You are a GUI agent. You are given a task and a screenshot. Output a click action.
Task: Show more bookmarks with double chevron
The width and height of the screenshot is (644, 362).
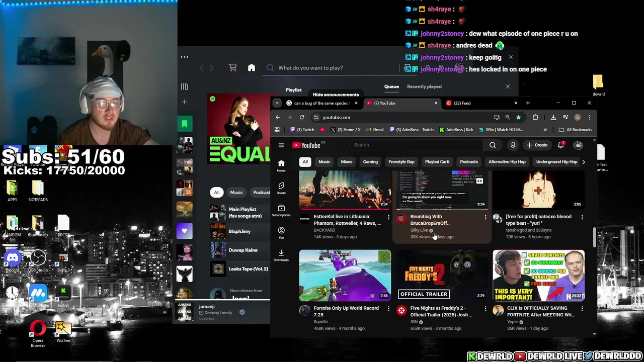[545, 130]
